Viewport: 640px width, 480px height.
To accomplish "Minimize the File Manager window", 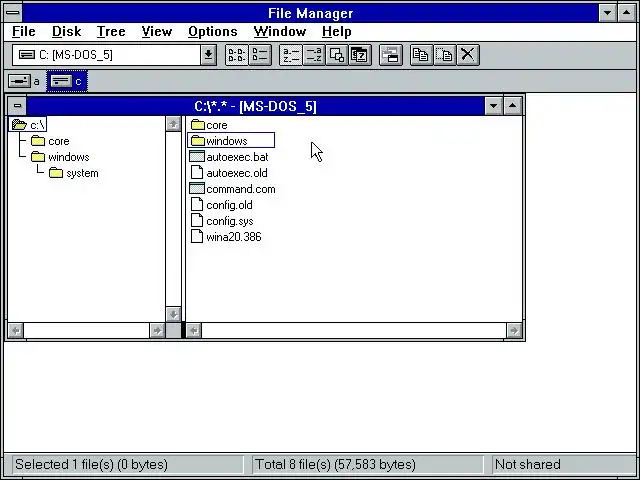I will [607, 13].
